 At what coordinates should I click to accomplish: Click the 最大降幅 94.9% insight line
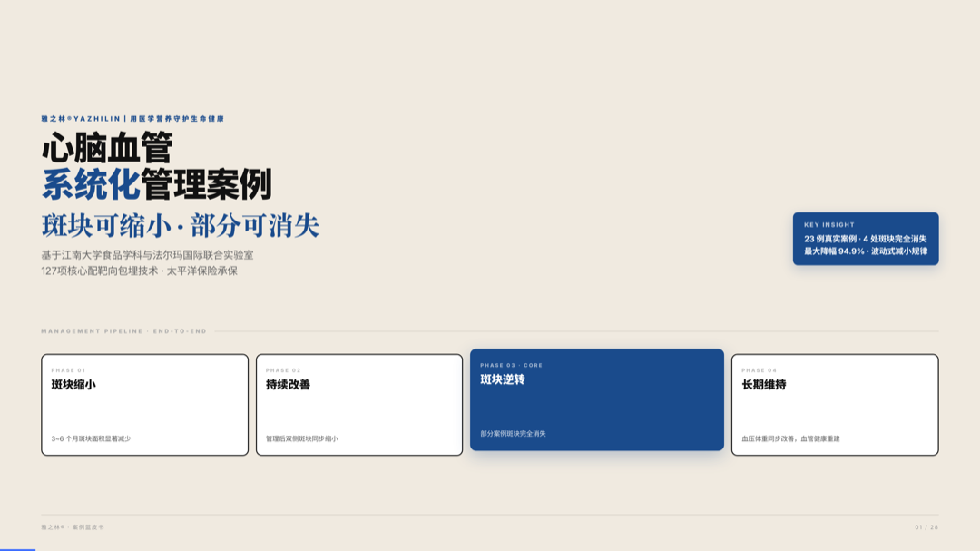pos(866,251)
